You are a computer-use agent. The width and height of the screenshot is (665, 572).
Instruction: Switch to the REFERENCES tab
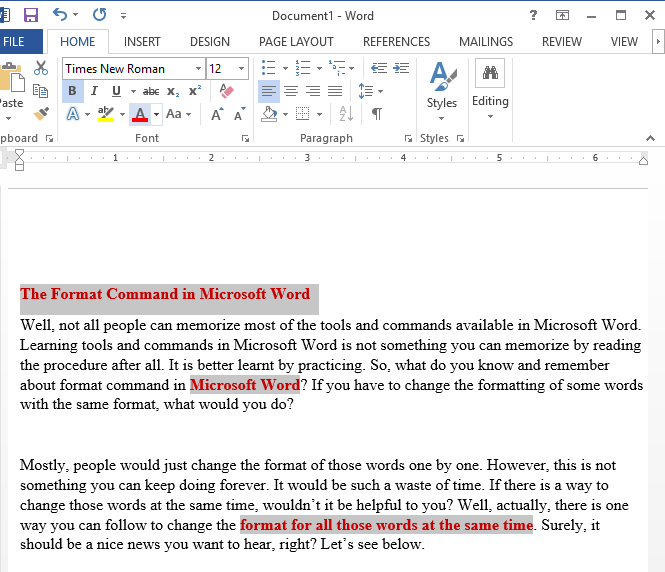[396, 42]
